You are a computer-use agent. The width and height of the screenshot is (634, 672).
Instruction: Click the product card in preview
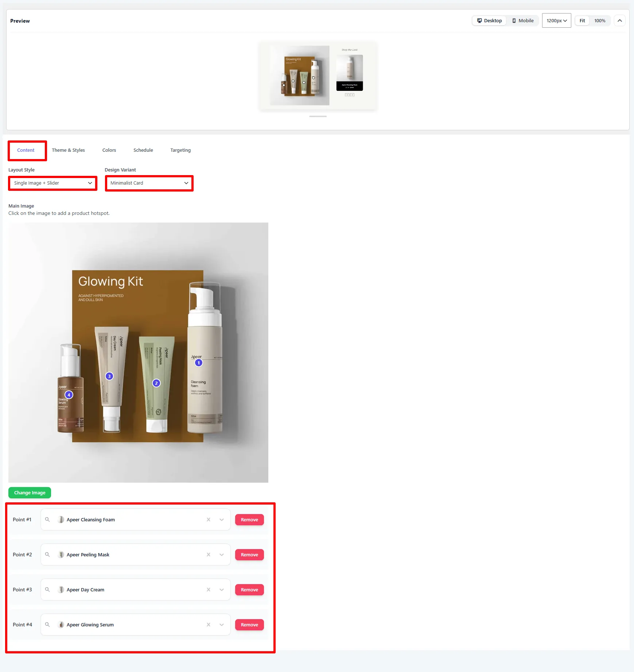point(350,73)
